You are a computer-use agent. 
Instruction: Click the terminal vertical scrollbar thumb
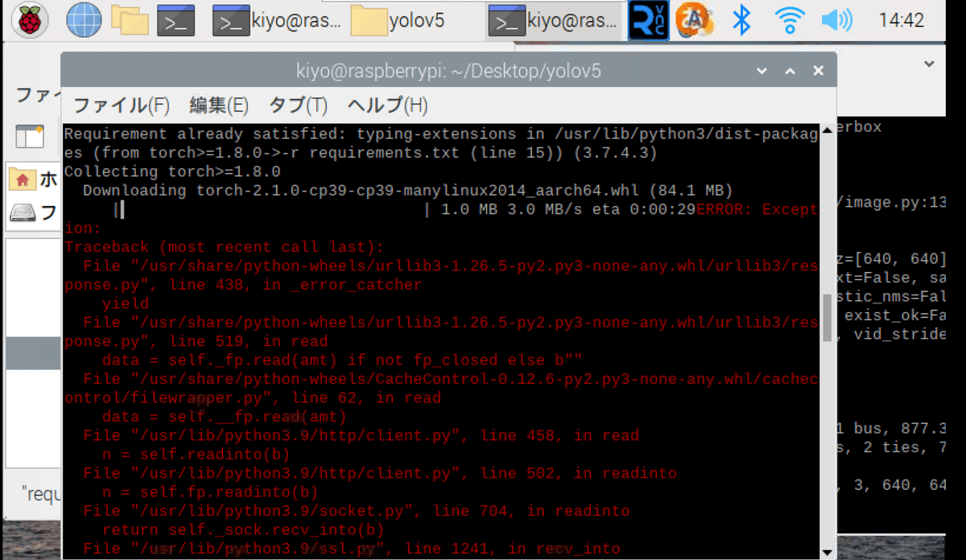click(x=828, y=318)
